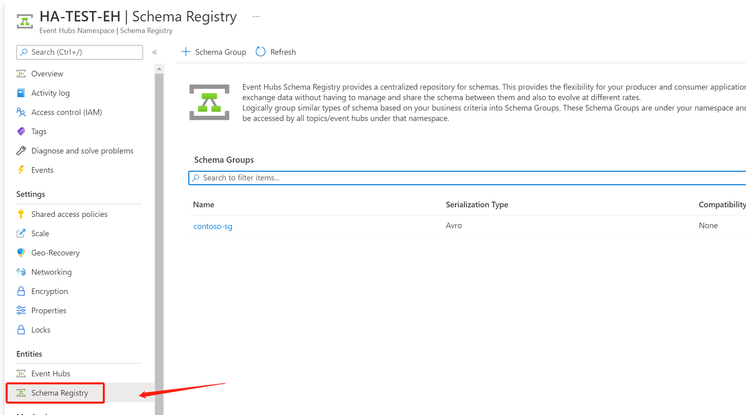The image size is (746, 415).
Task: Add a new Schema Group
Action: [214, 51]
